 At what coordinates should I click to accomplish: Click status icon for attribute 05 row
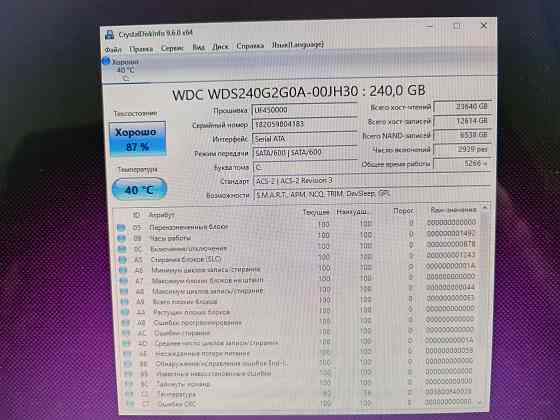(121, 227)
